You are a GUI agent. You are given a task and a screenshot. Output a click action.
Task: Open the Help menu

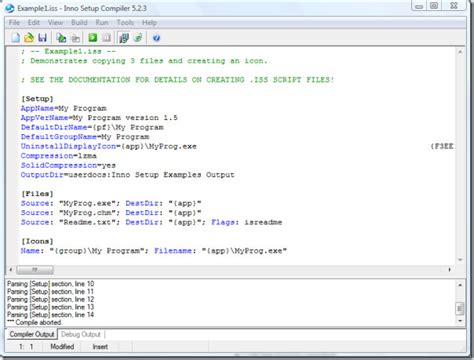(x=149, y=23)
